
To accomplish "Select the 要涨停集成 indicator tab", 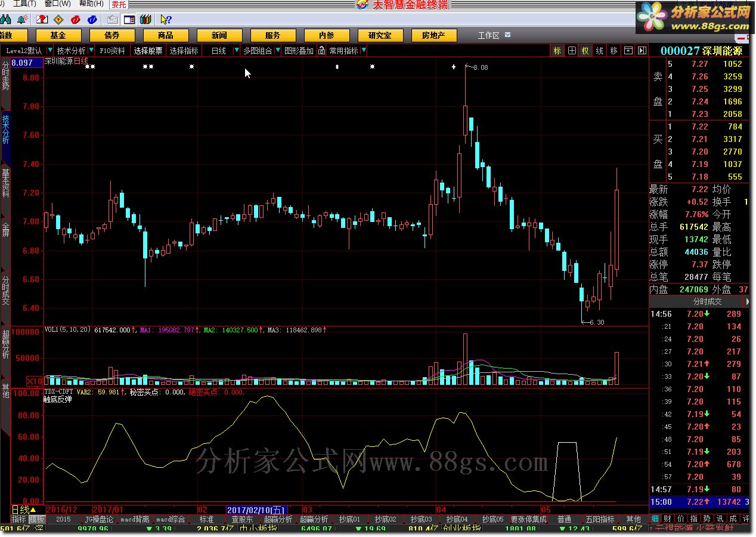I will coord(528,520).
